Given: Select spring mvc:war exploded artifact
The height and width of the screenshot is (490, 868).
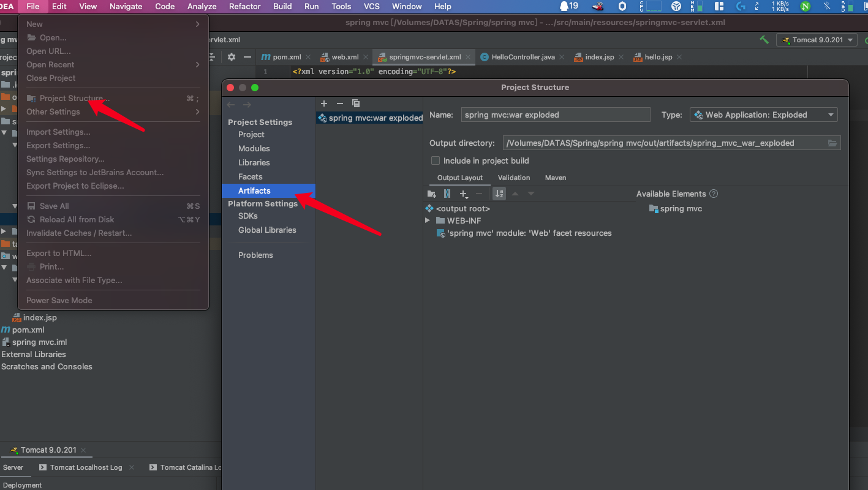Looking at the screenshot, I should (x=369, y=118).
